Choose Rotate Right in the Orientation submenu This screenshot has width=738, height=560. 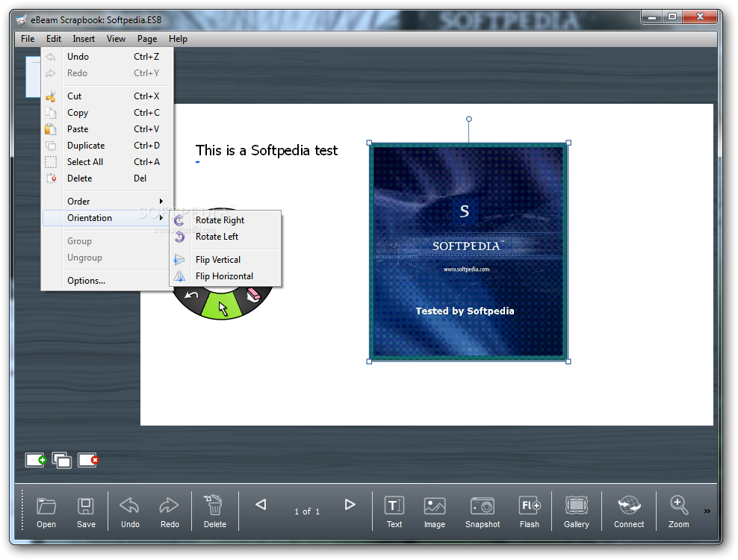pos(226,220)
